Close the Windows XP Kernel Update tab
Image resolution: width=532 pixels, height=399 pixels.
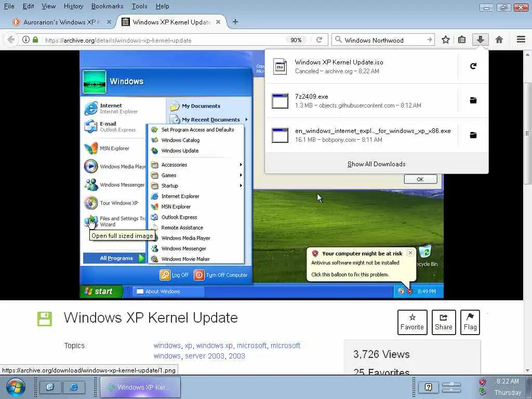coord(218,22)
